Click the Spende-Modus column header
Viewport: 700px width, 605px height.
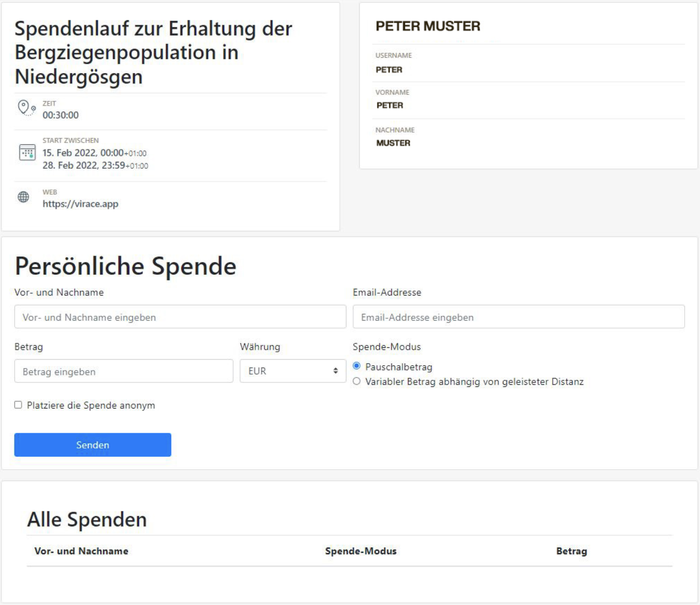pyautogui.click(x=361, y=551)
